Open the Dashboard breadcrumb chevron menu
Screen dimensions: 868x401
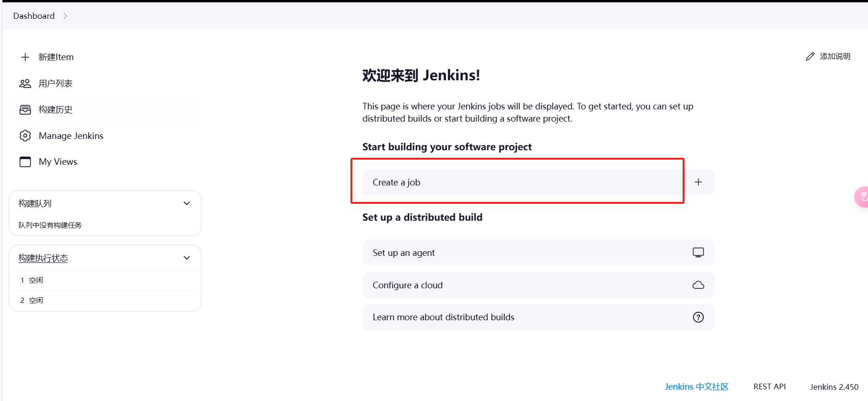(65, 16)
